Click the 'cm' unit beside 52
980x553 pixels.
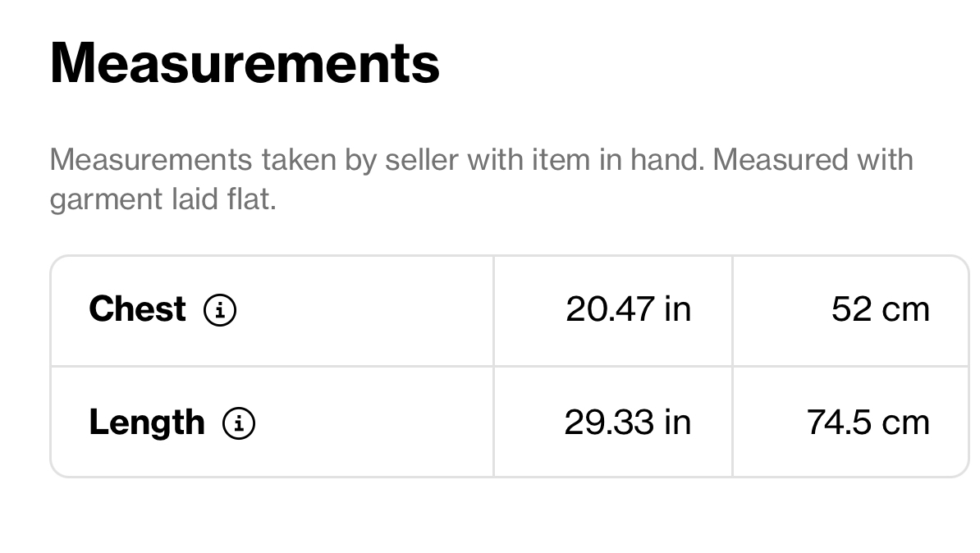pos(905,309)
